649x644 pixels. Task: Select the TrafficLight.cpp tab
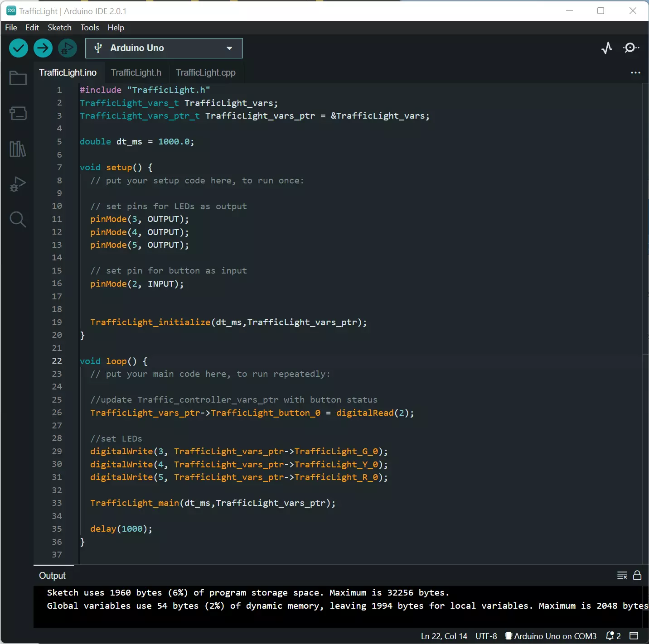(x=205, y=72)
